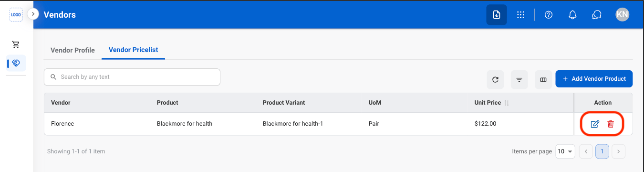Image resolution: width=644 pixels, height=172 pixels.
Task: Expand the sidebar with chevron arrow
Action: tap(33, 14)
